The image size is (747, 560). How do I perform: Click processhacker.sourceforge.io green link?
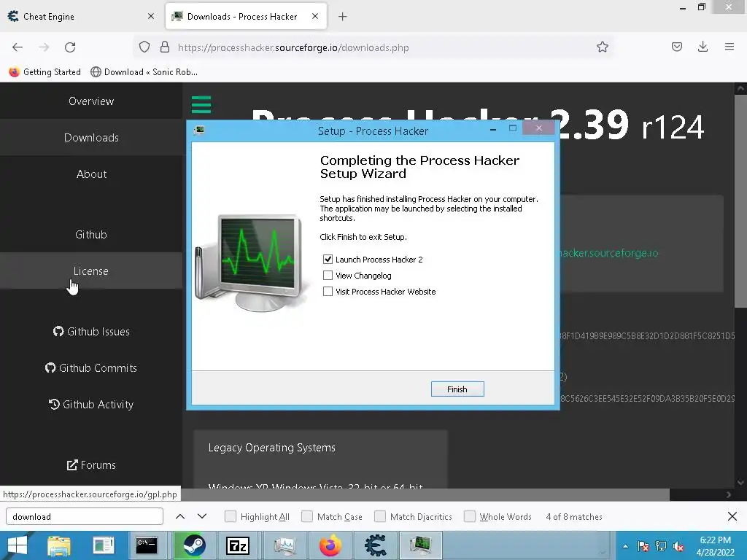[x=609, y=253]
